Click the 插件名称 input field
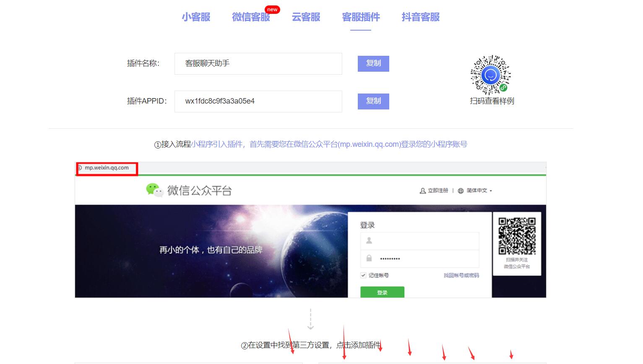The width and height of the screenshot is (643, 364). pos(258,64)
